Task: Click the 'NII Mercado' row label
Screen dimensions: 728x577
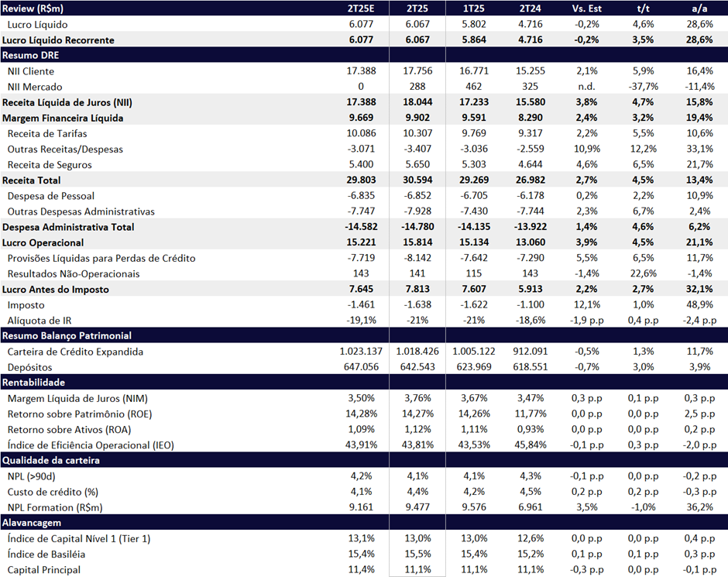Action: click(x=35, y=87)
